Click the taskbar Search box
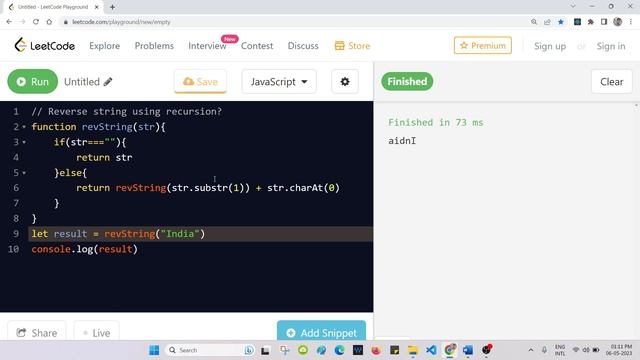 tap(211, 350)
